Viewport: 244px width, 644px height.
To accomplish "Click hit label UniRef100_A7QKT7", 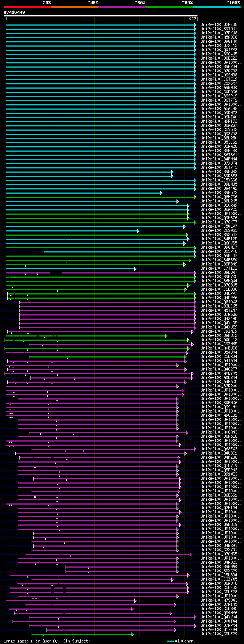I will pos(219,222).
